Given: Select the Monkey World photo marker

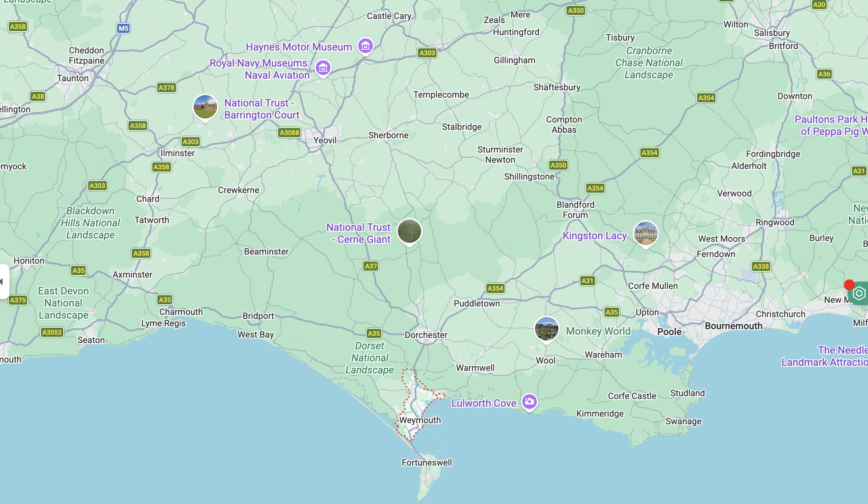Looking at the screenshot, I should pos(546,329).
